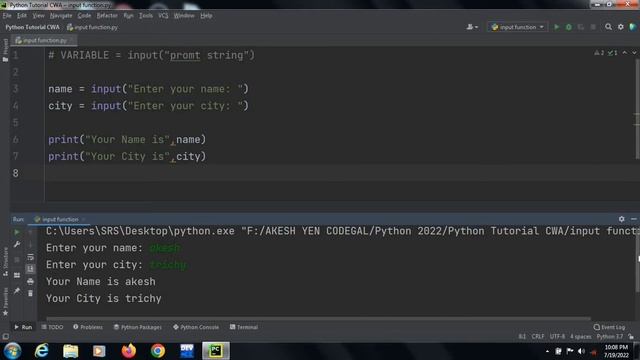This screenshot has height=360, width=640.
Task: Open the Structure tool window side tab
Action: tap(5, 262)
